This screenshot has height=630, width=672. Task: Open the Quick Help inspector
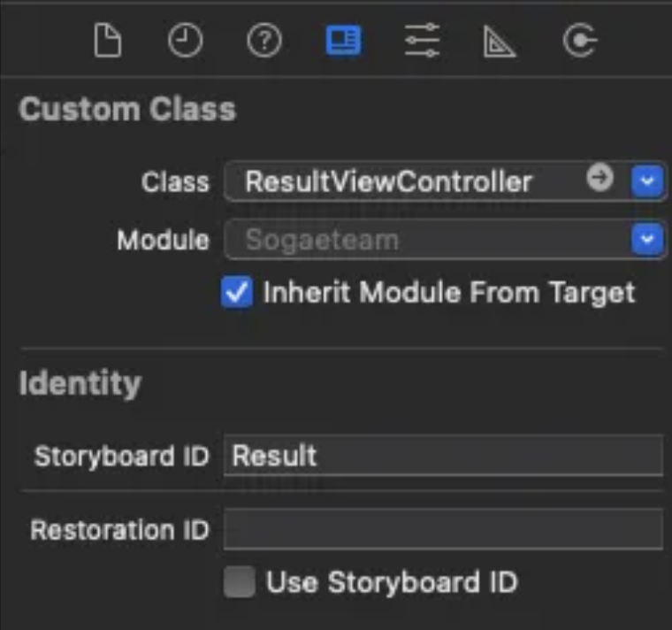point(264,41)
